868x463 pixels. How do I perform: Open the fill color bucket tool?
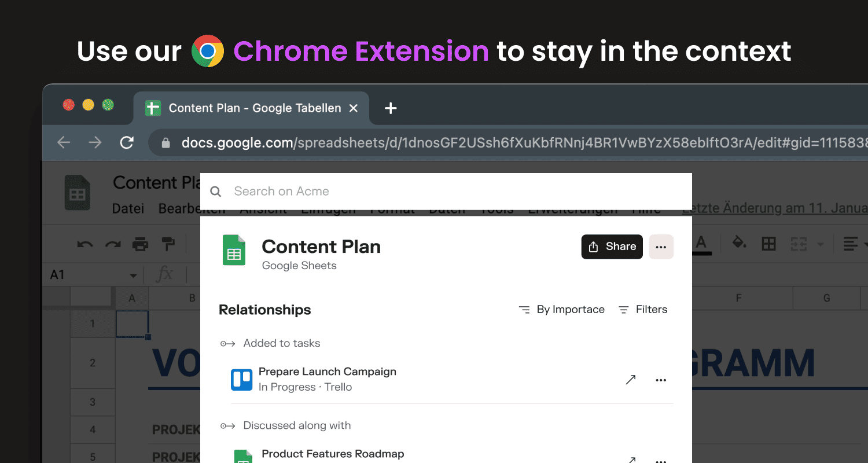point(739,243)
